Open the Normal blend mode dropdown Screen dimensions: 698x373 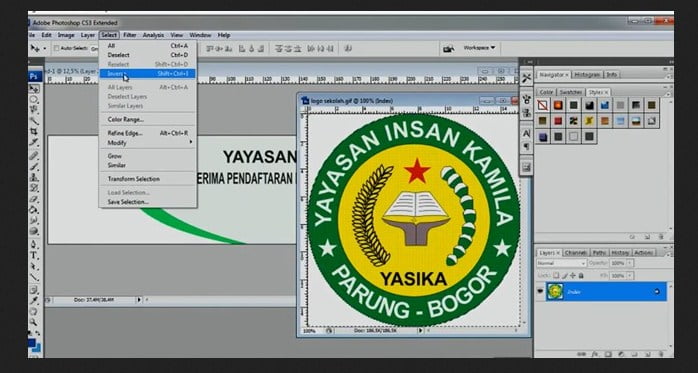[562, 264]
